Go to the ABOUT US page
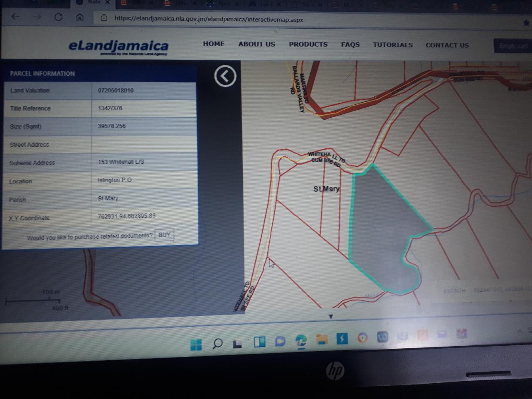532x399 pixels. pyautogui.click(x=257, y=44)
